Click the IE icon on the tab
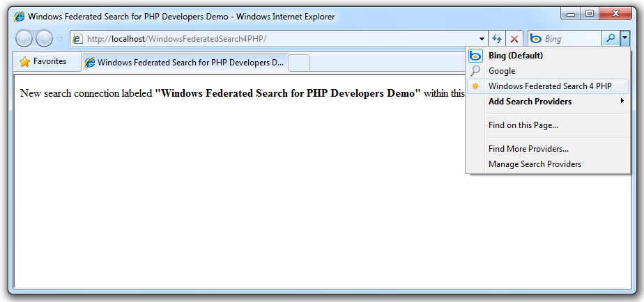The height and width of the screenshot is (302, 644). pyautogui.click(x=89, y=63)
